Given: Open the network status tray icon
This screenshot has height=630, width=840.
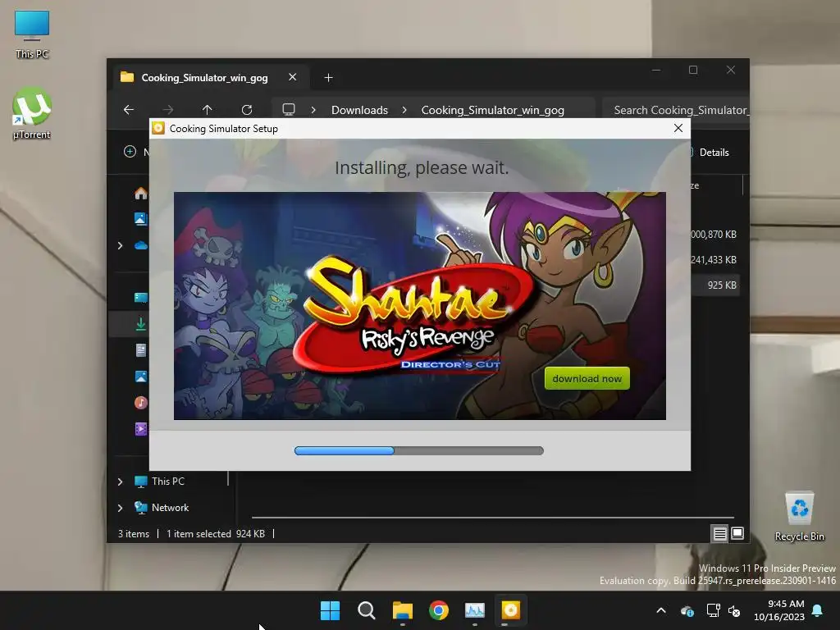Looking at the screenshot, I should tap(713, 610).
